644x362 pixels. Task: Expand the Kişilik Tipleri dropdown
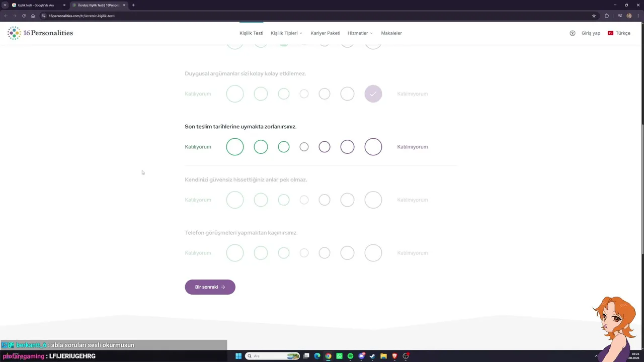point(286,33)
